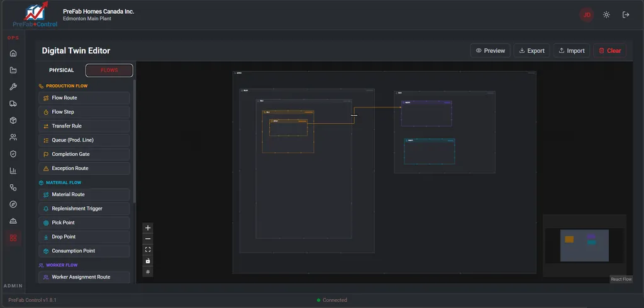Open the compass sidebar icon

coord(13,204)
